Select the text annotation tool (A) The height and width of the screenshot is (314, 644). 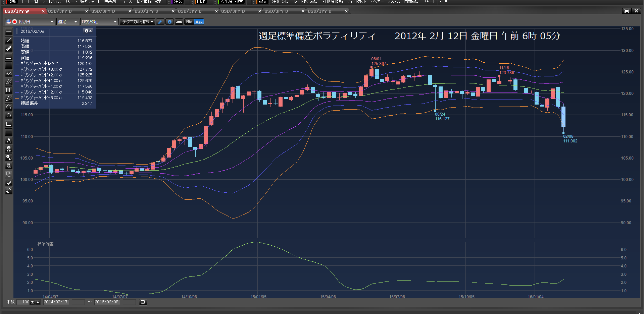(x=9, y=140)
